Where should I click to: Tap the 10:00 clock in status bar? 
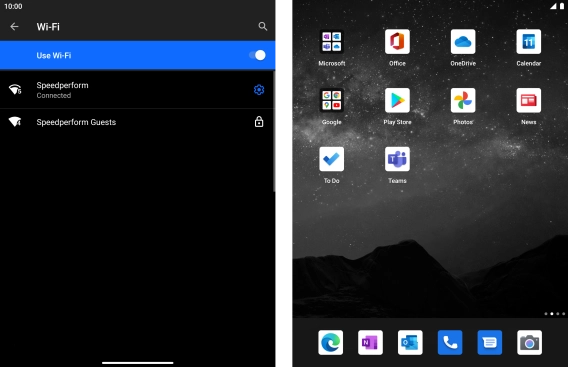coord(13,6)
